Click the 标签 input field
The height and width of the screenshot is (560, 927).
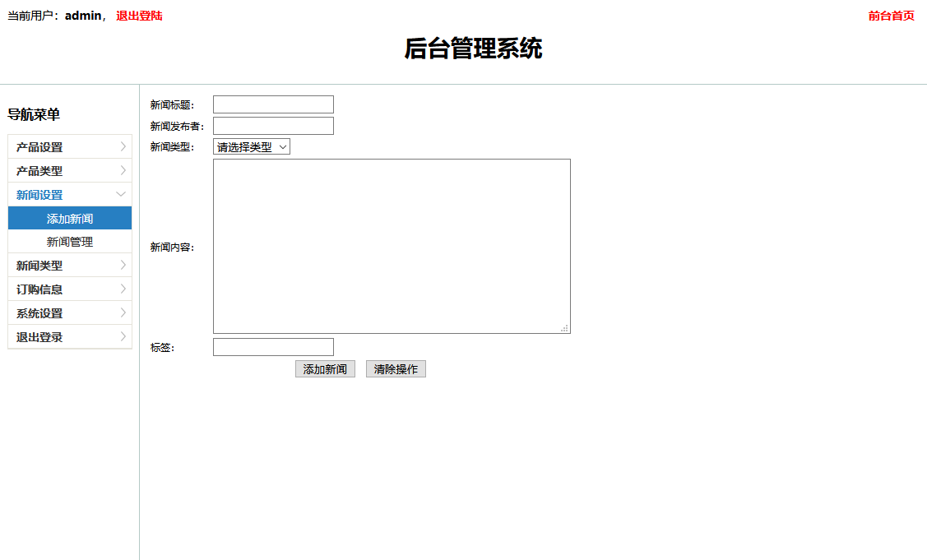tap(273, 347)
